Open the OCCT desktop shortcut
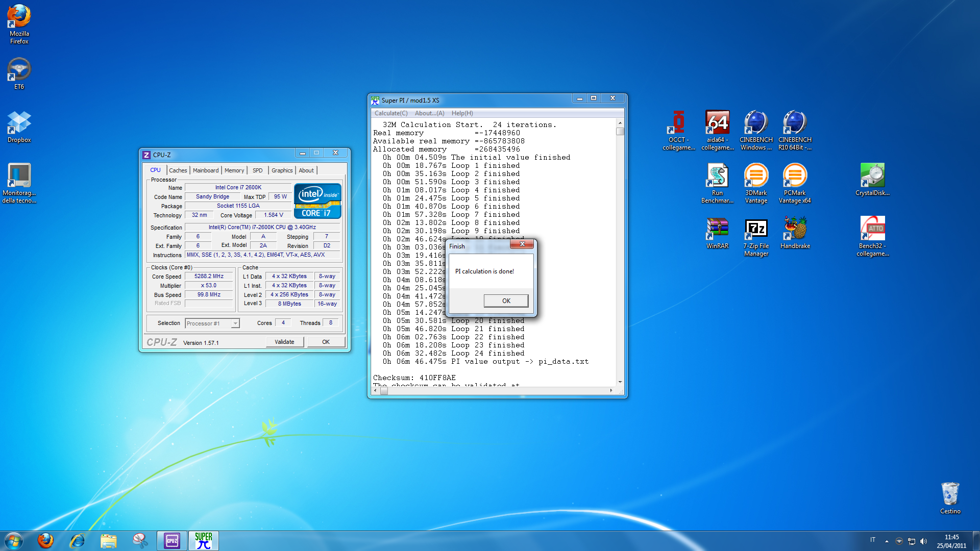The width and height of the screenshot is (980, 551). 678,123
